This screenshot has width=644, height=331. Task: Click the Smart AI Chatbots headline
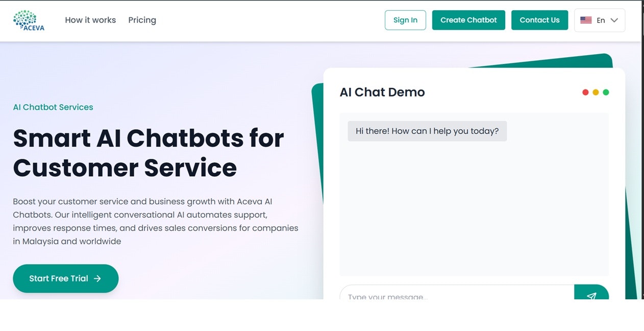point(148,153)
